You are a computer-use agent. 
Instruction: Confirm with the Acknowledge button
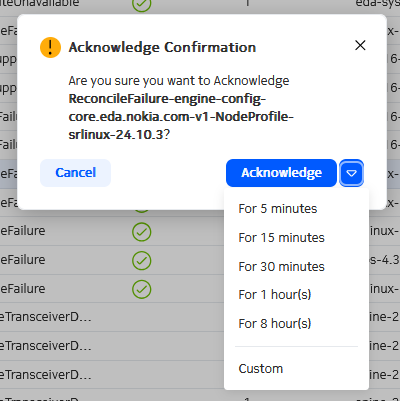click(281, 173)
